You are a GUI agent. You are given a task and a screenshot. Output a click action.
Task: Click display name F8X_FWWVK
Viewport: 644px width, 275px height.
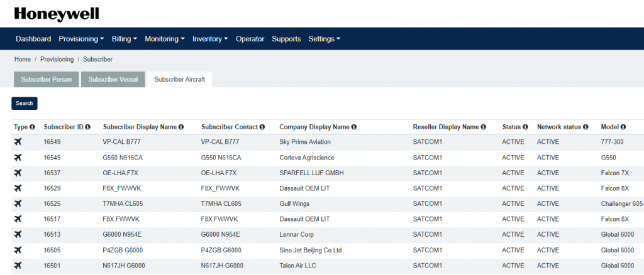point(122,188)
